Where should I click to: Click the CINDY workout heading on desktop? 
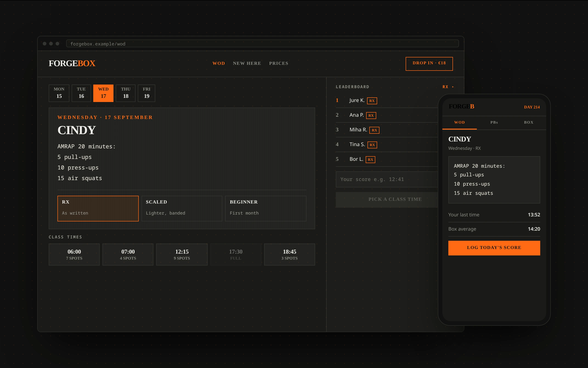click(76, 130)
